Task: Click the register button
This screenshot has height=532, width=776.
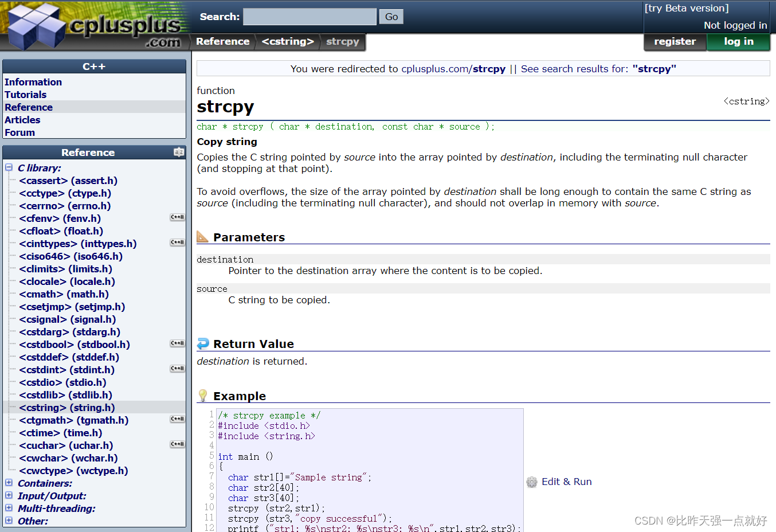Action: coord(675,42)
